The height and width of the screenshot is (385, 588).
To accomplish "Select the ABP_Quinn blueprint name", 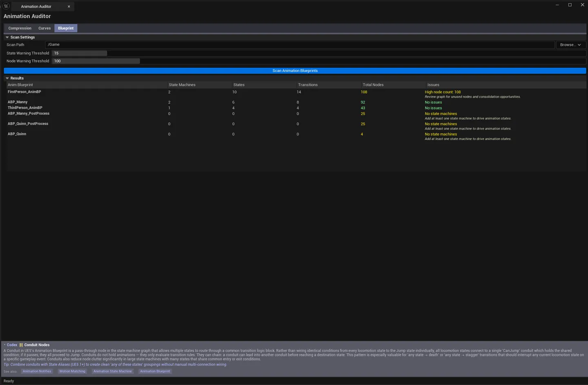I will tap(17, 134).
